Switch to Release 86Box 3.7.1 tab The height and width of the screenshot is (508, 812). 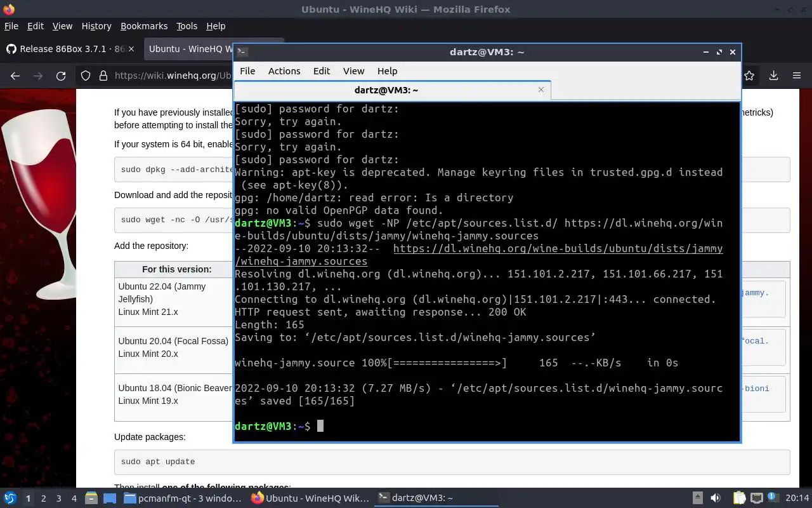pyautogui.click(x=70, y=49)
